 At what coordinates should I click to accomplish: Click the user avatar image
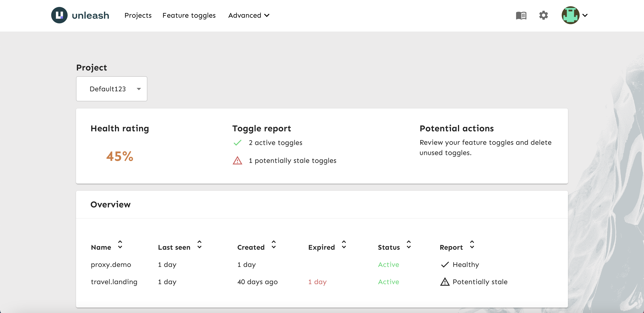570,15
